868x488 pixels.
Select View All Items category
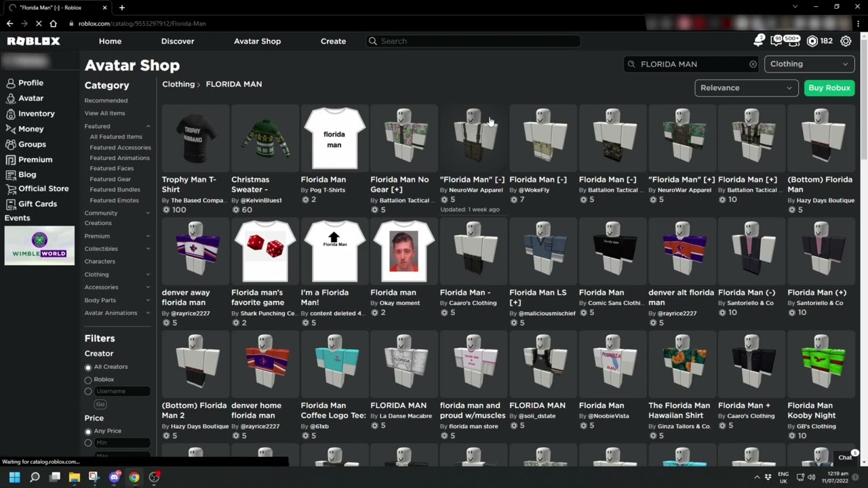point(104,113)
